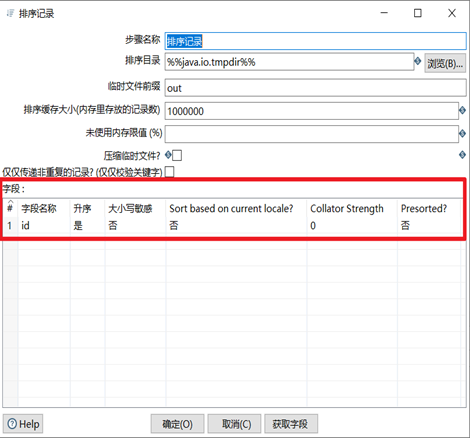Open 浏览(B)... directory browser
The height and width of the screenshot is (438, 470).
tap(445, 63)
